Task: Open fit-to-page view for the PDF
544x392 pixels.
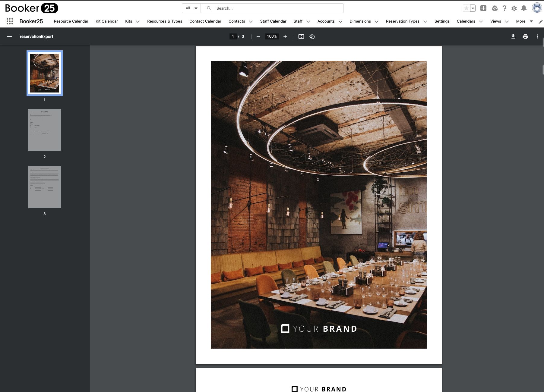Action: click(301, 36)
